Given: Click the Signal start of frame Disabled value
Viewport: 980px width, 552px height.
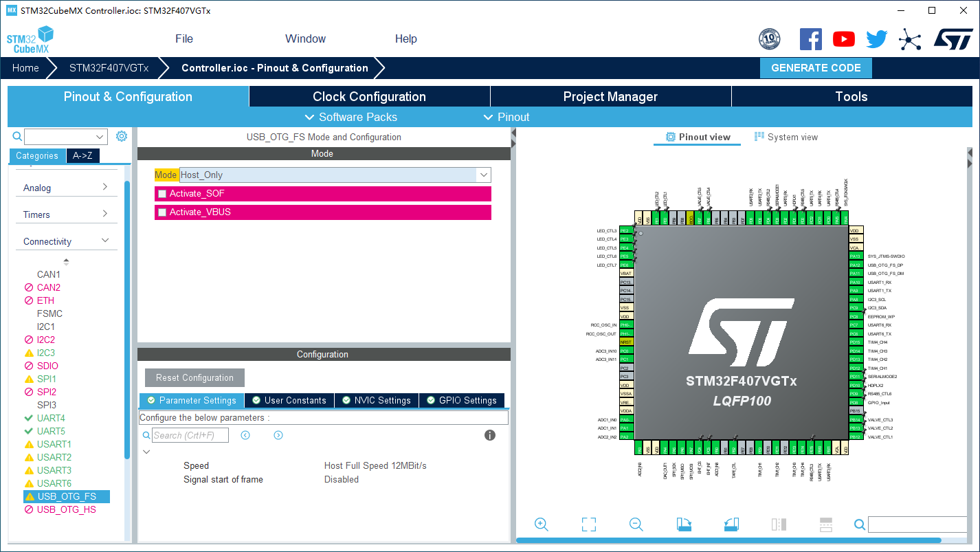Looking at the screenshot, I should click(x=342, y=479).
